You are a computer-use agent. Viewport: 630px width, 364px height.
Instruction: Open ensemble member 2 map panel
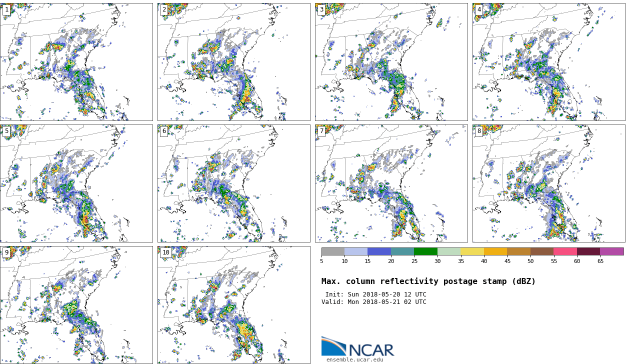click(x=233, y=61)
